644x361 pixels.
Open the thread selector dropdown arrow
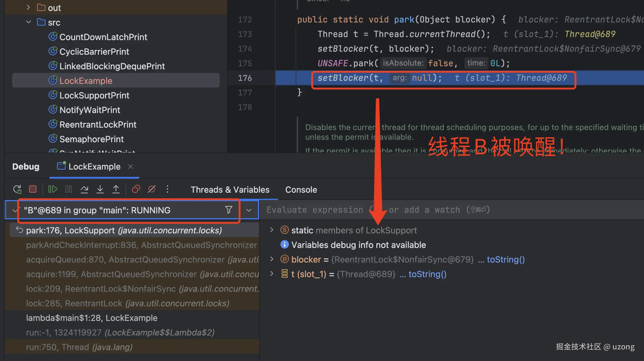249,210
